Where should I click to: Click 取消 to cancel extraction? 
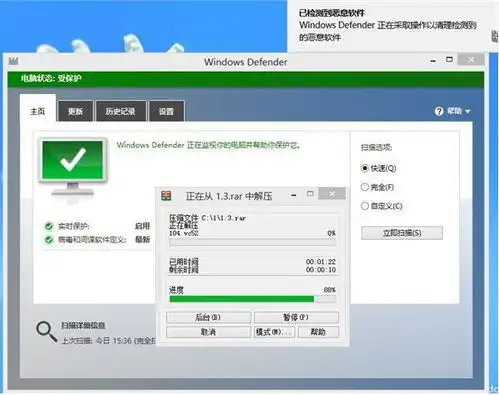pos(208,332)
